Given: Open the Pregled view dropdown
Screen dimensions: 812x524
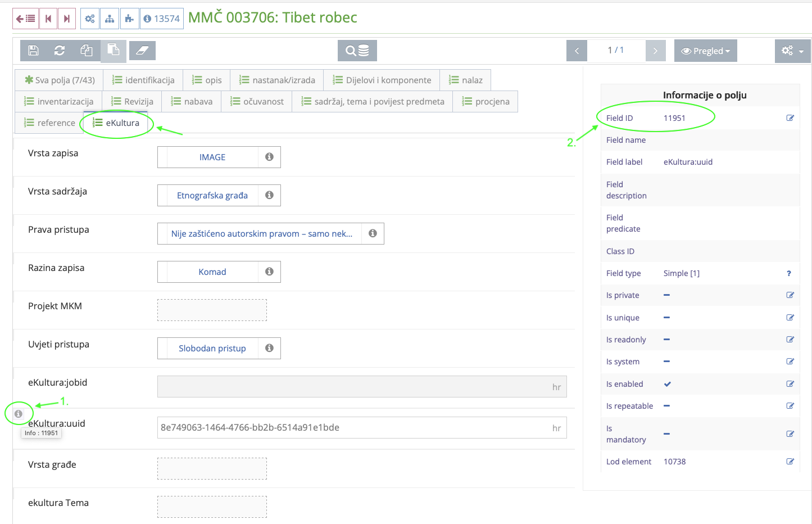Looking at the screenshot, I should point(705,50).
